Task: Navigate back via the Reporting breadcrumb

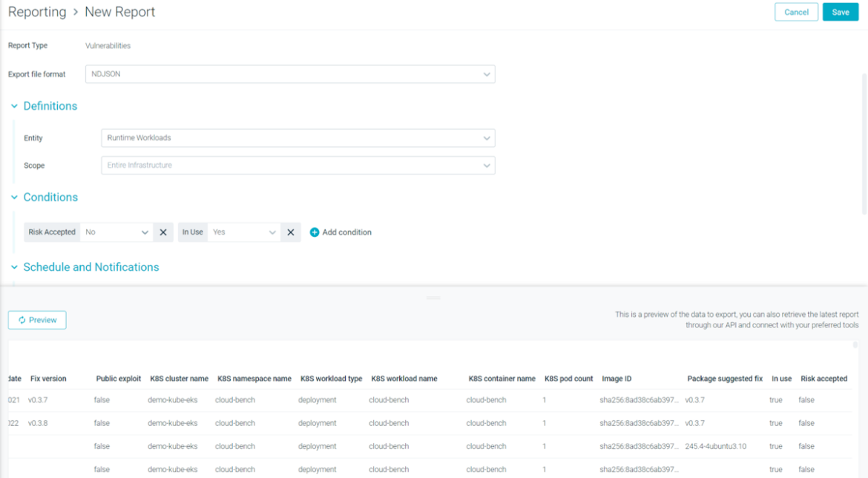Action: pos(37,12)
